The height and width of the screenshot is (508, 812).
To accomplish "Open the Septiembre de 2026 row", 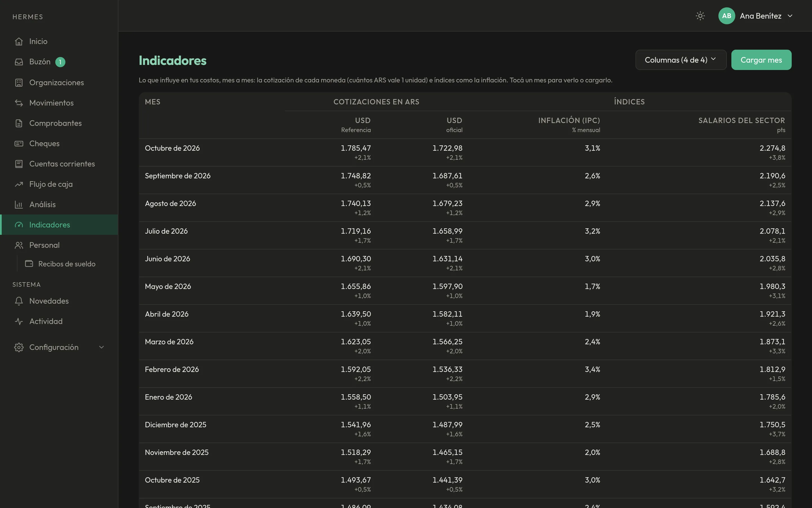I will pyautogui.click(x=465, y=180).
